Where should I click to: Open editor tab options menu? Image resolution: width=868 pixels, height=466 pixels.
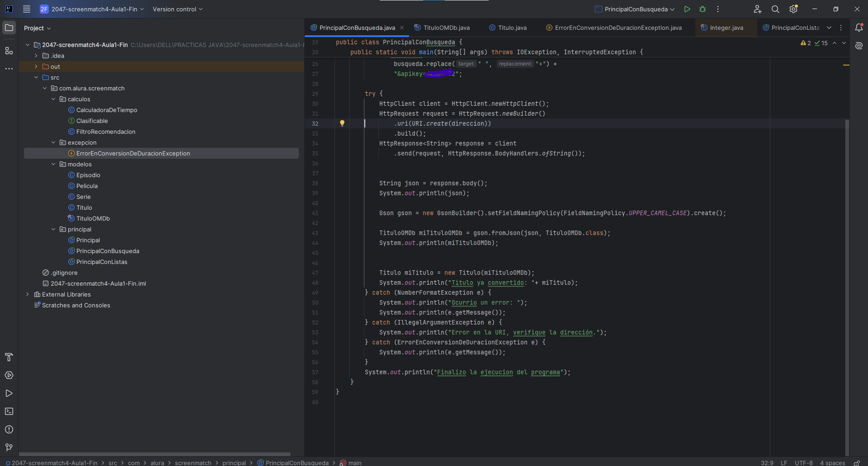pos(841,28)
